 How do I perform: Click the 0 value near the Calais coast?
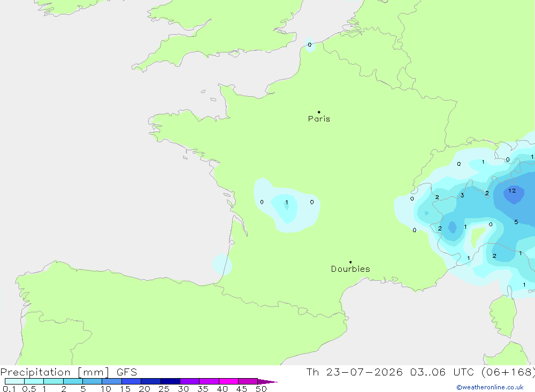[x=309, y=45]
